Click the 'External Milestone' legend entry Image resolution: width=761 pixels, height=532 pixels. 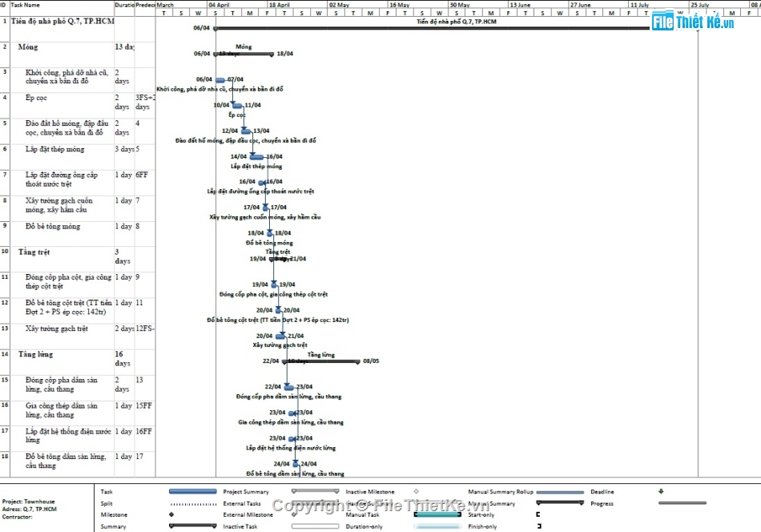[248, 514]
